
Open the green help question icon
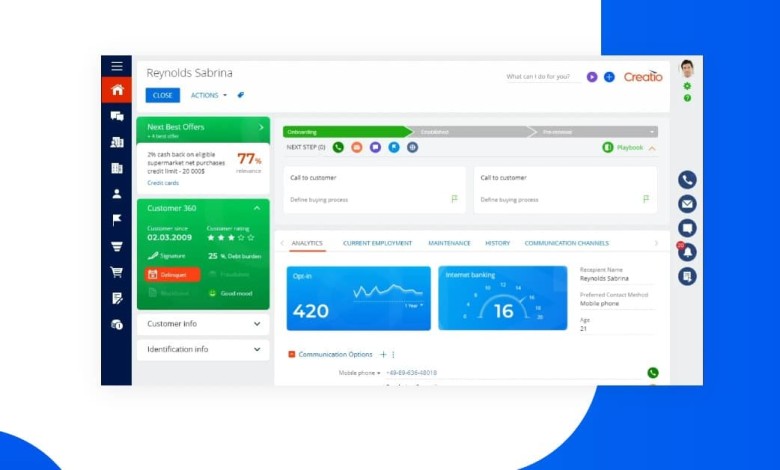pos(687,98)
